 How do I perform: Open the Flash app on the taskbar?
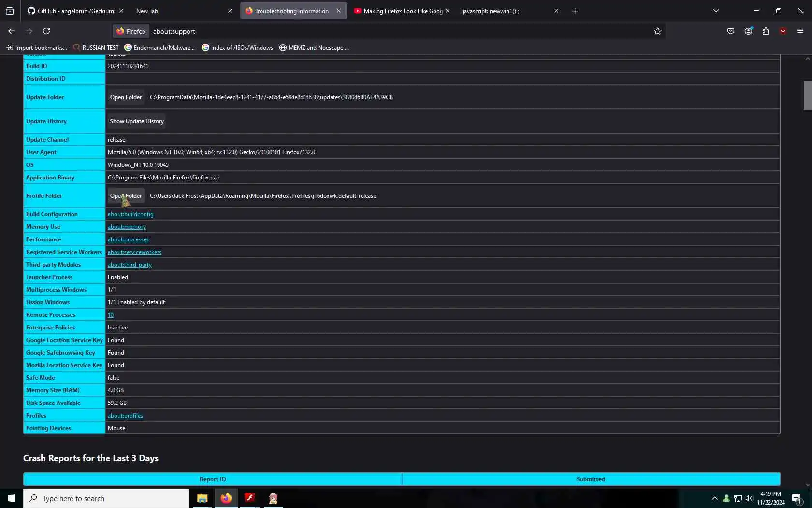click(x=249, y=498)
